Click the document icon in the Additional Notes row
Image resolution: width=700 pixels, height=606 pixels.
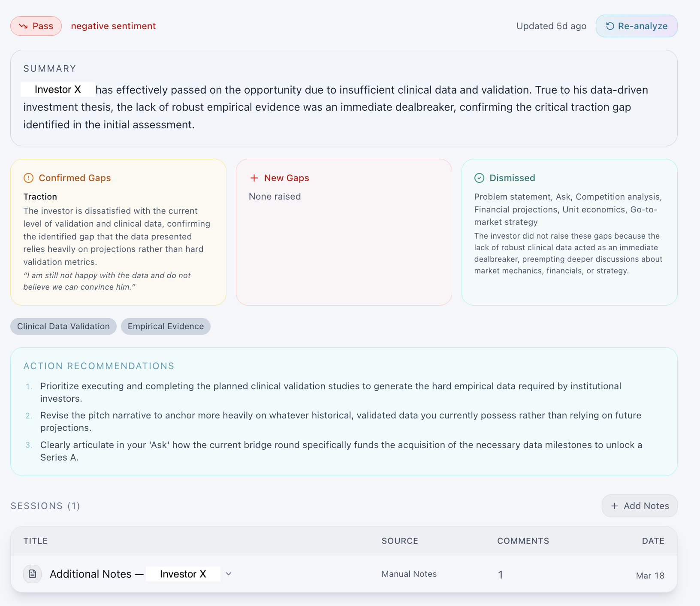pyautogui.click(x=32, y=573)
